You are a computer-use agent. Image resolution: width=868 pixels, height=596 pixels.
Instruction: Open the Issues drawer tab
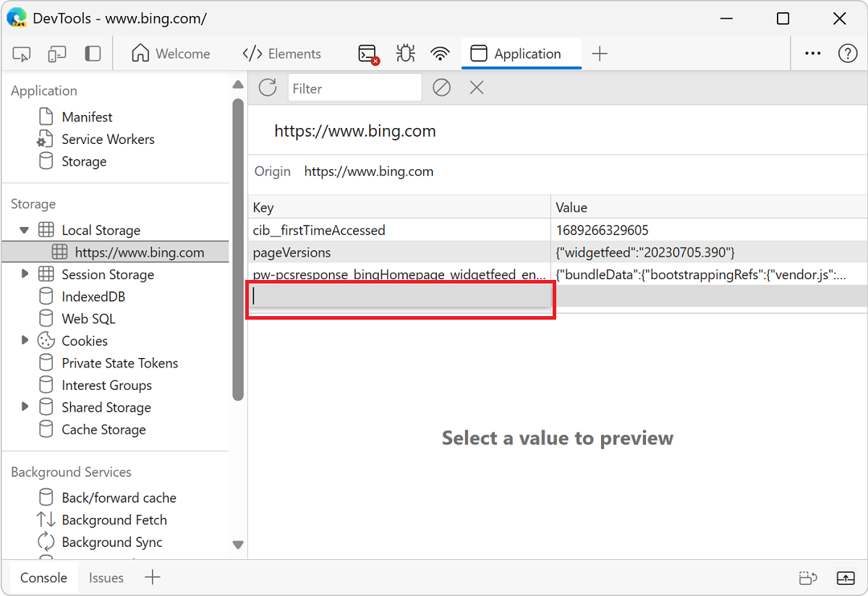pyautogui.click(x=106, y=577)
